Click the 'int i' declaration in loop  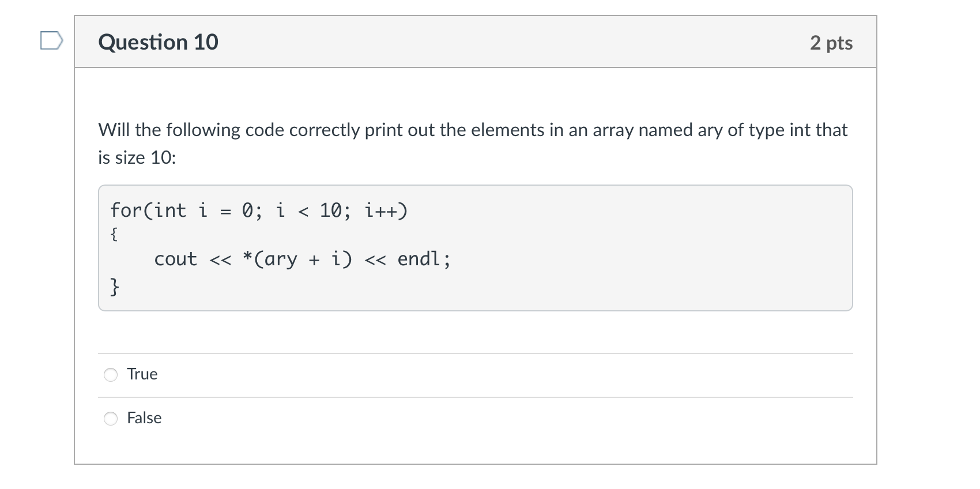tap(180, 210)
